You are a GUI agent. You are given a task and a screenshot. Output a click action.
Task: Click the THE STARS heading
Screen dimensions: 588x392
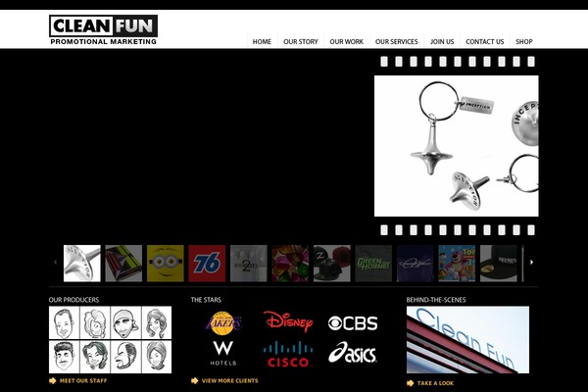(206, 300)
